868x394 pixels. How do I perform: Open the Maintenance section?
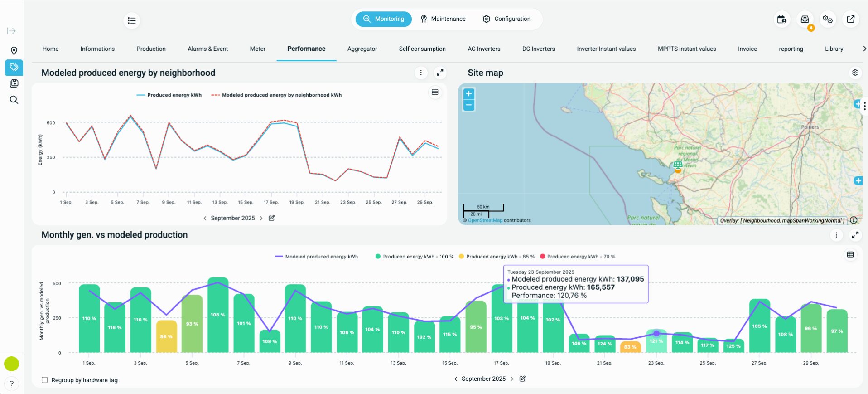[443, 19]
